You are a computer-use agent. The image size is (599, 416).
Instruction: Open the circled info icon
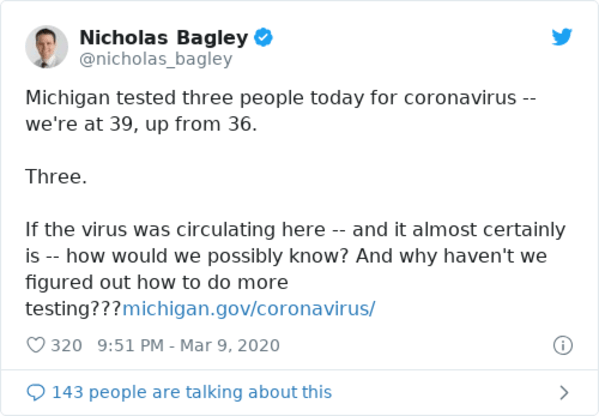563,345
